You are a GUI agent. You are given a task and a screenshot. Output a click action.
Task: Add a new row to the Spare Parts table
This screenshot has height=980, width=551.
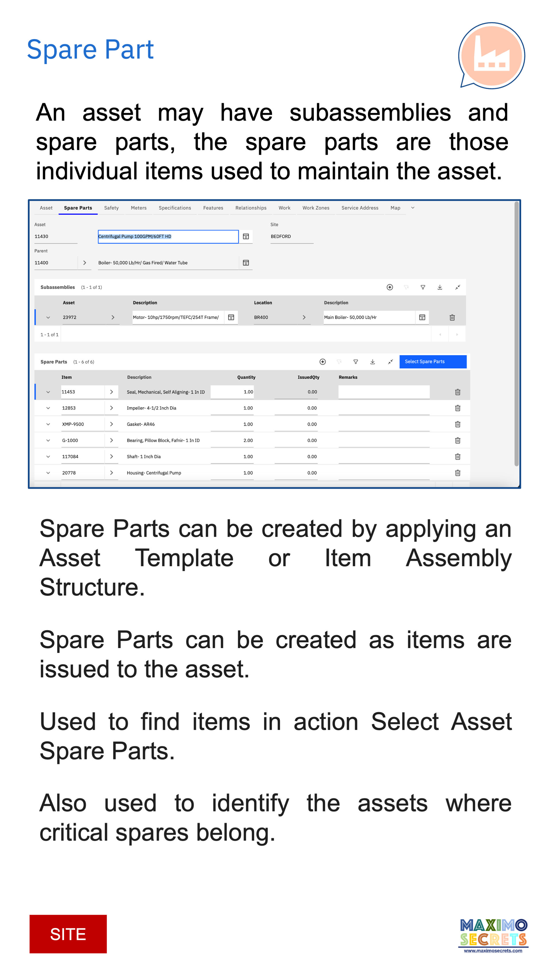pyautogui.click(x=323, y=362)
